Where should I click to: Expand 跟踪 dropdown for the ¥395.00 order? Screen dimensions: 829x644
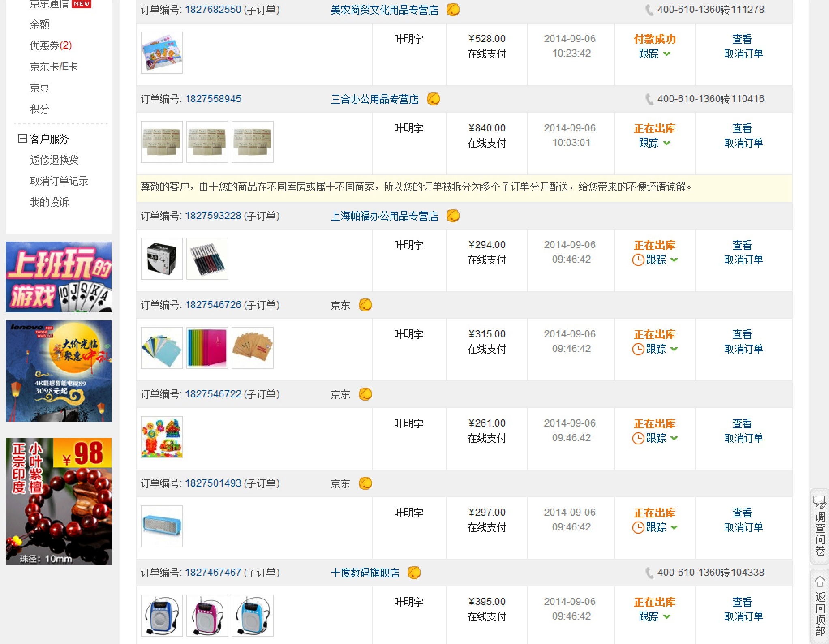pyautogui.click(x=667, y=616)
